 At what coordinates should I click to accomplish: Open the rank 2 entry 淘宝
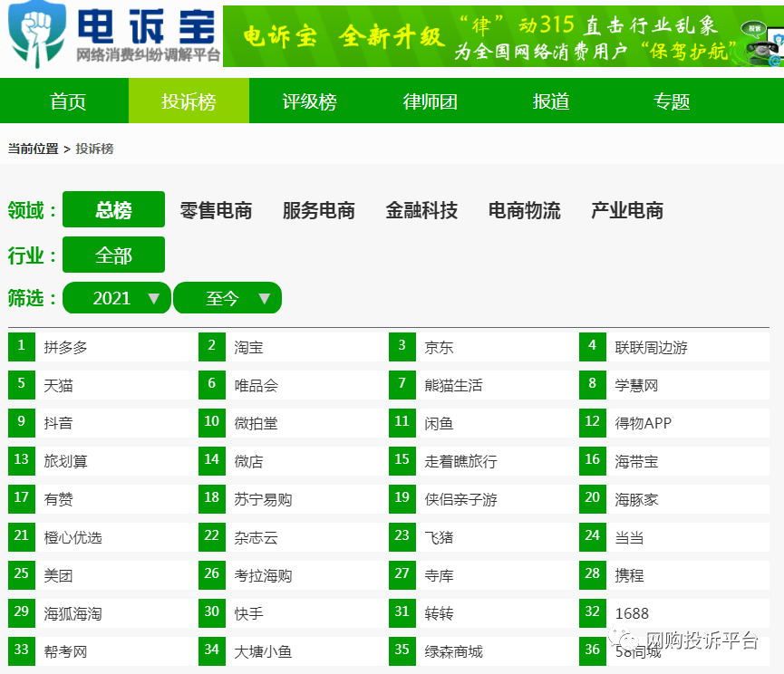click(248, 347)
